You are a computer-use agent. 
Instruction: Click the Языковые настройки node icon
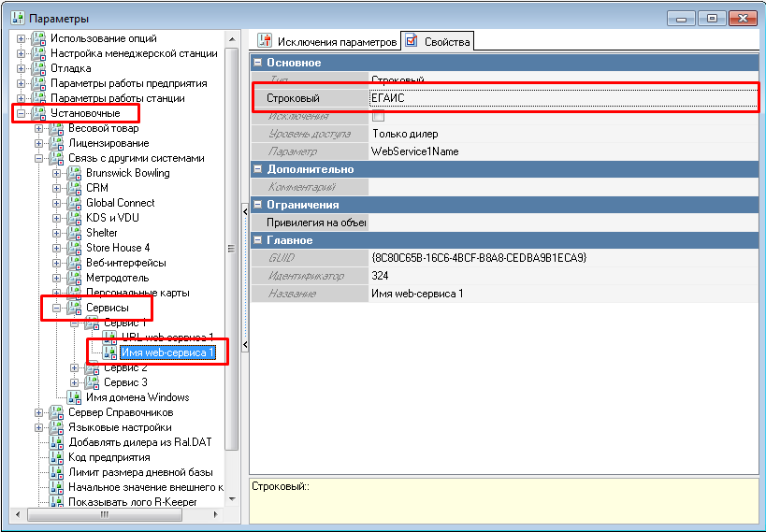click(56, 427)
